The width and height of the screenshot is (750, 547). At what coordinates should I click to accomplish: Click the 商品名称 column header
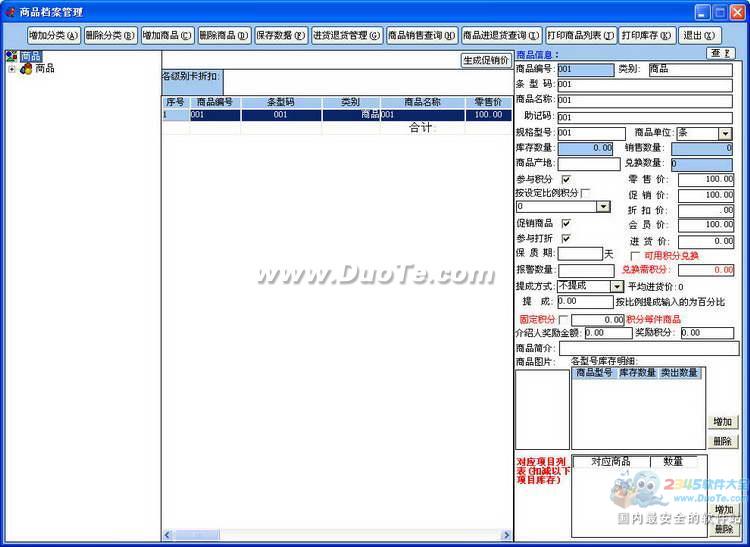(422, 102)
